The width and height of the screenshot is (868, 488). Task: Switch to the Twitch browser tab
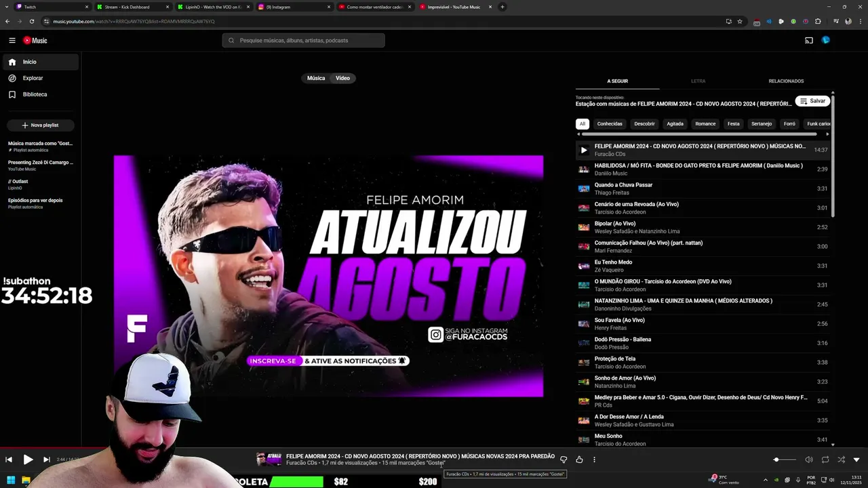[x=53, y=7]
